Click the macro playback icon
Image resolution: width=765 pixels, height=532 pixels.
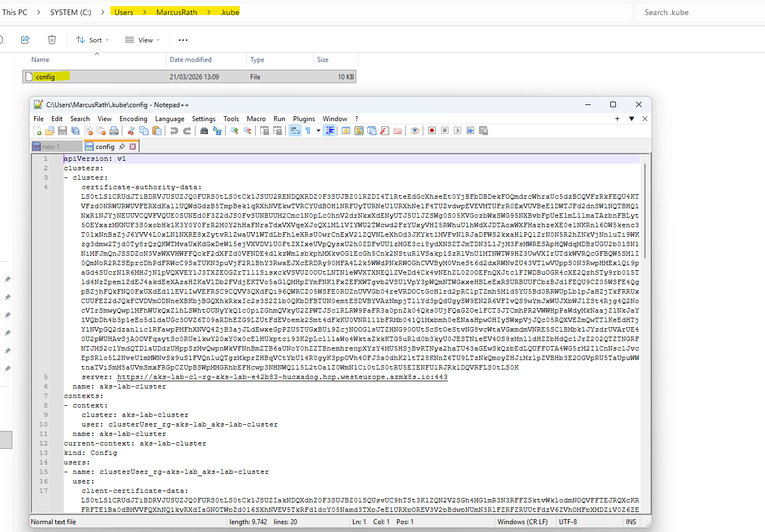[x=458, y=131]
